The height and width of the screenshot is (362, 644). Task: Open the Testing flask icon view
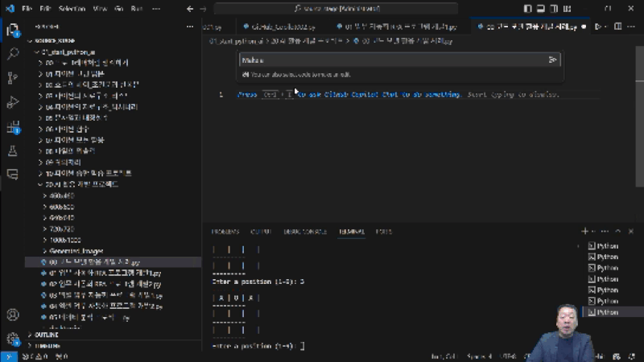[x=12, y=150]
